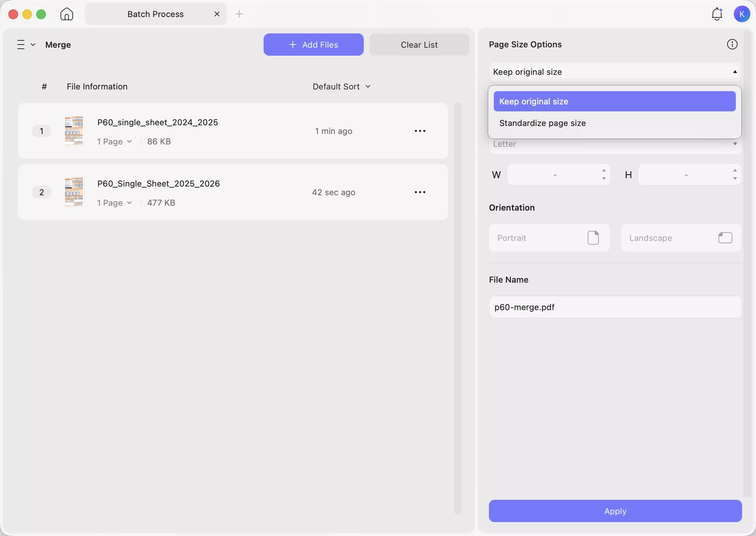Go to the Home icon
The width and height of the screenshot is (756, 536).
[67, 14]
